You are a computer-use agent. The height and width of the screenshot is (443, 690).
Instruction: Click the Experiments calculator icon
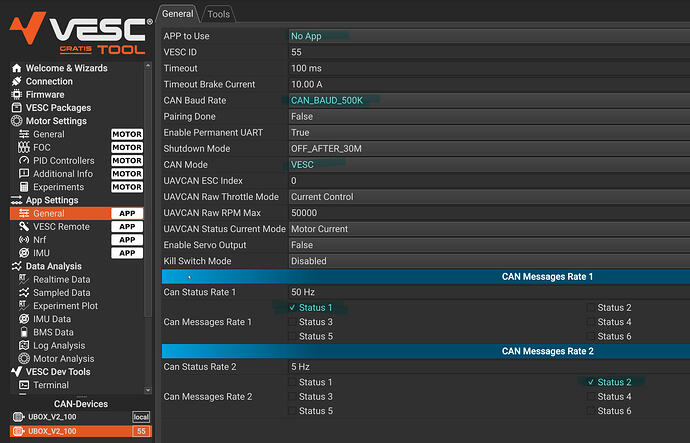24,187
